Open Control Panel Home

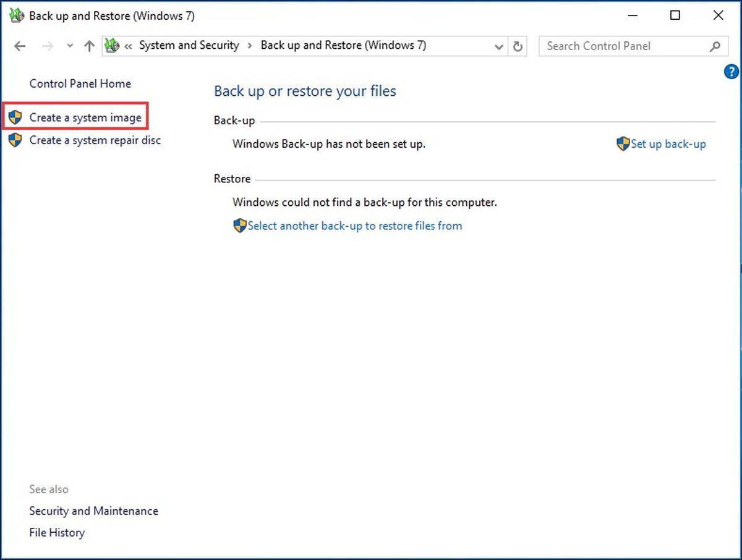click(x=80, y=83)
